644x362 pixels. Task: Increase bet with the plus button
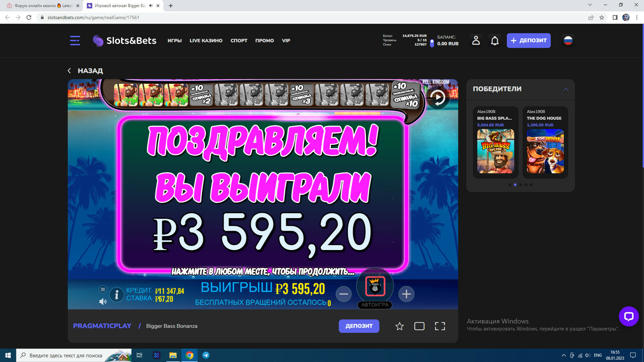point(406,294)
